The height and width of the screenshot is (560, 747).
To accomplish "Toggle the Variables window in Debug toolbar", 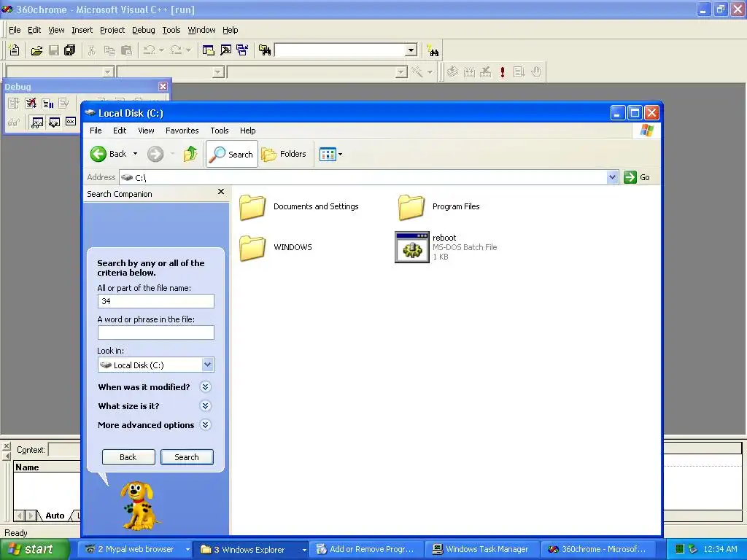I will 54,122.
